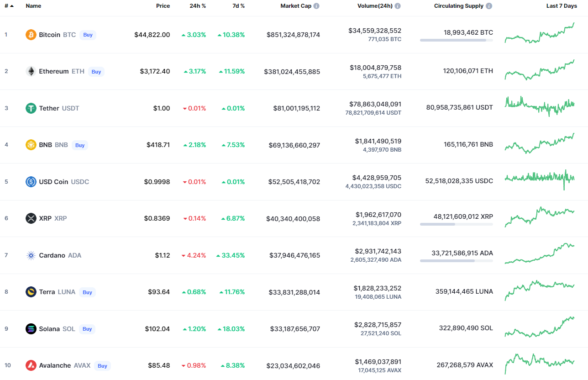Click Solana price $102.04
The height and width of the screenshot is (380, 588).
click(157, 329)
